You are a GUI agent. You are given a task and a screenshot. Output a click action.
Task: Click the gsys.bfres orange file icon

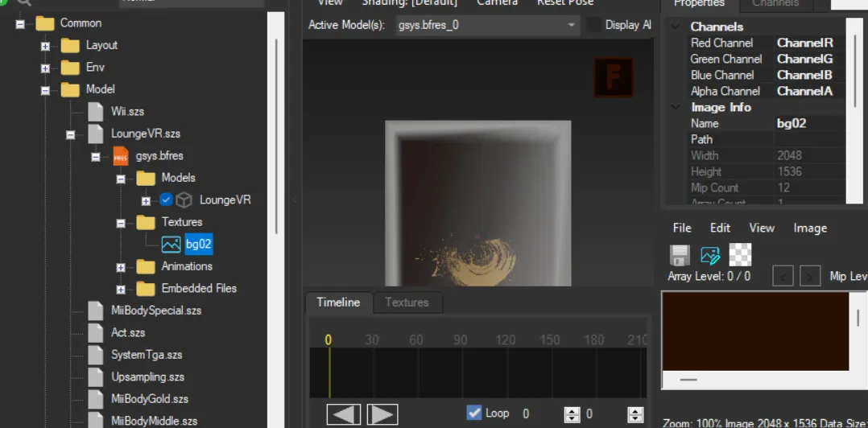pos(121,155)
